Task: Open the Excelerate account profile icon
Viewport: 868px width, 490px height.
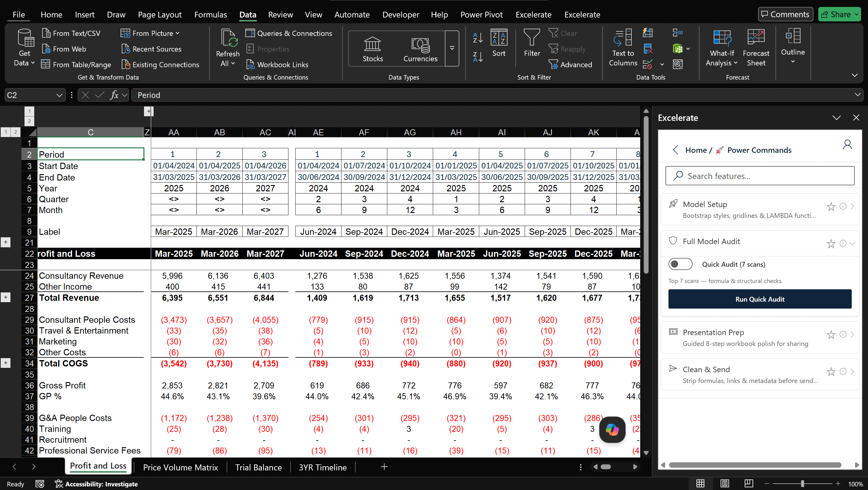Action: (x=847, y=145)
